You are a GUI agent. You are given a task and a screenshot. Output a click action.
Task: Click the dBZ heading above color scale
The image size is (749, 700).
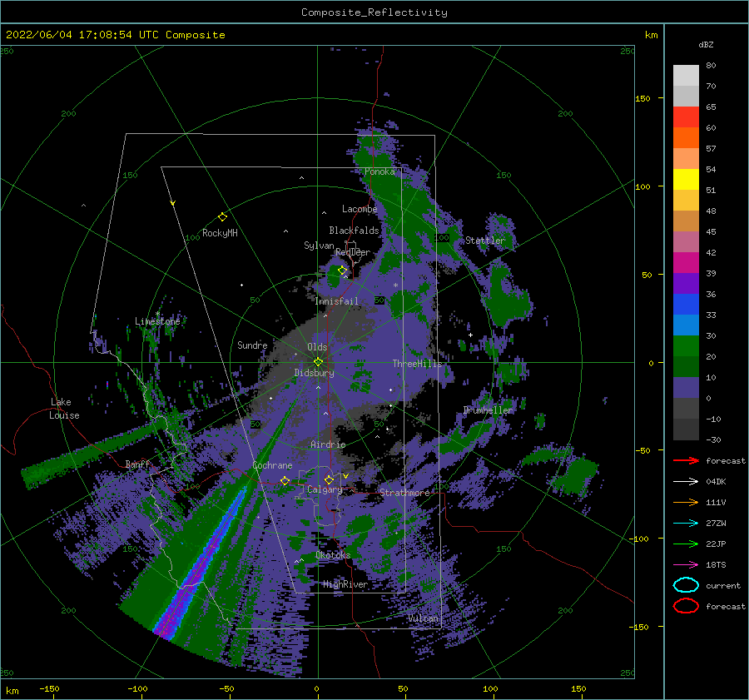tap(706, 44)
